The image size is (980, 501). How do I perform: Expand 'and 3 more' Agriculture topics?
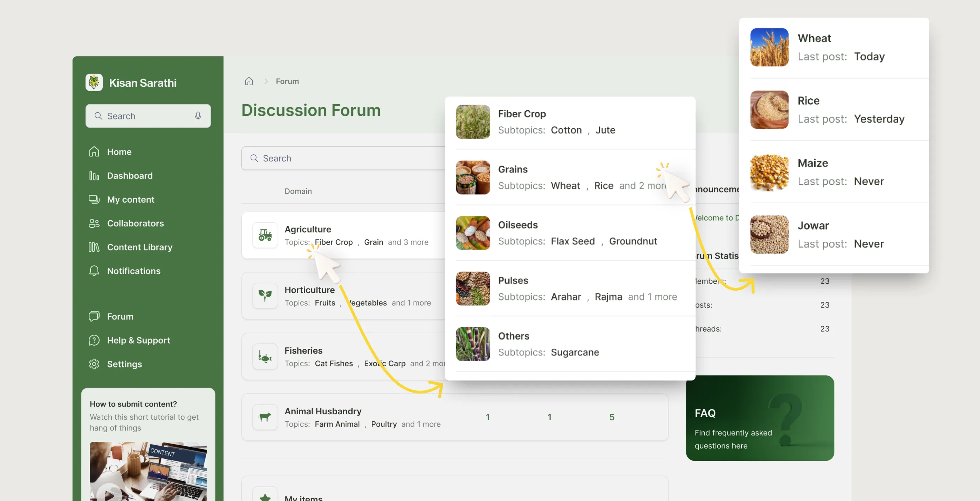(408, 242)
